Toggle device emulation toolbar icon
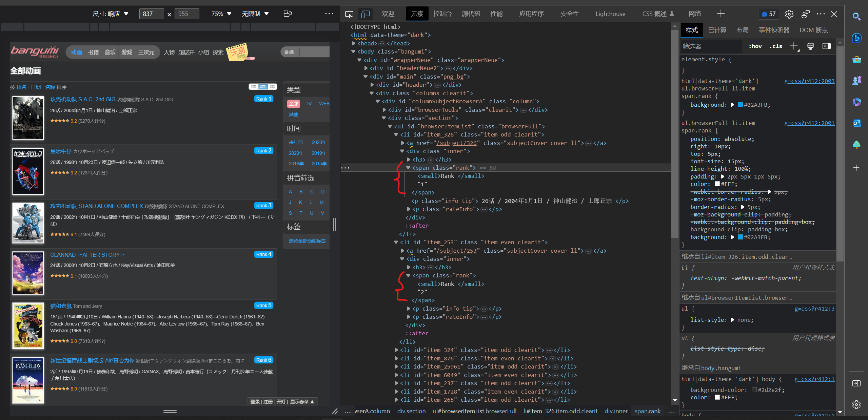The height and width of the screenshot is (420, 868). pos(365,14)
